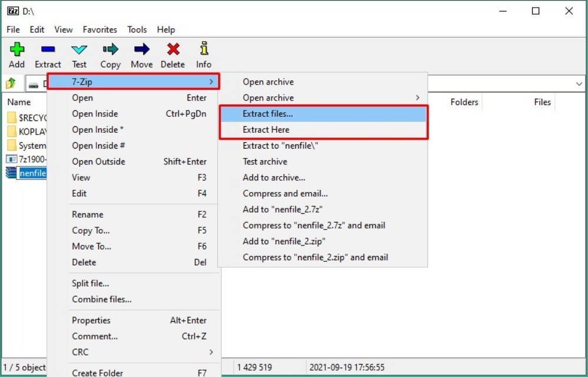Expand the address bar path dropdown

579,84
